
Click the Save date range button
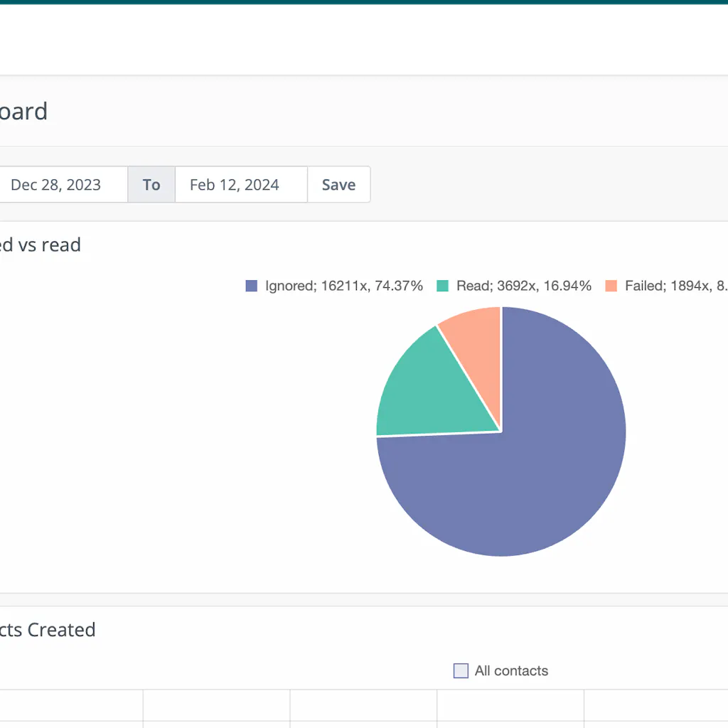point(339,184)
